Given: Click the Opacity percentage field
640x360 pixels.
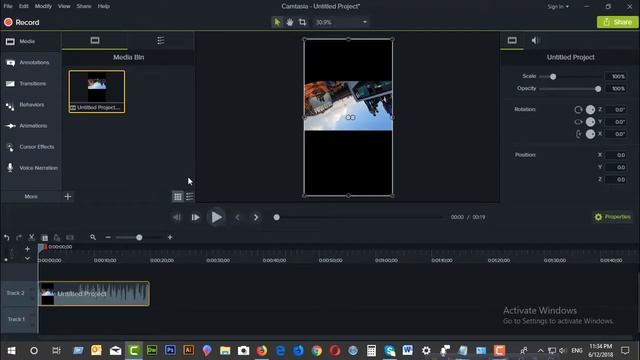Looking at the screenshot, I should click(x=616, y=89).
